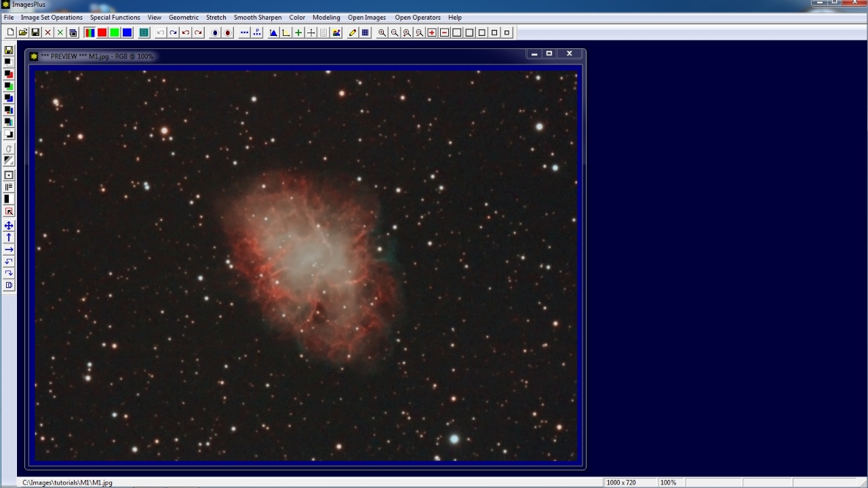Click the blue grid icon
The height and width of the screenshot is (488, 868).
pos(366,33)
